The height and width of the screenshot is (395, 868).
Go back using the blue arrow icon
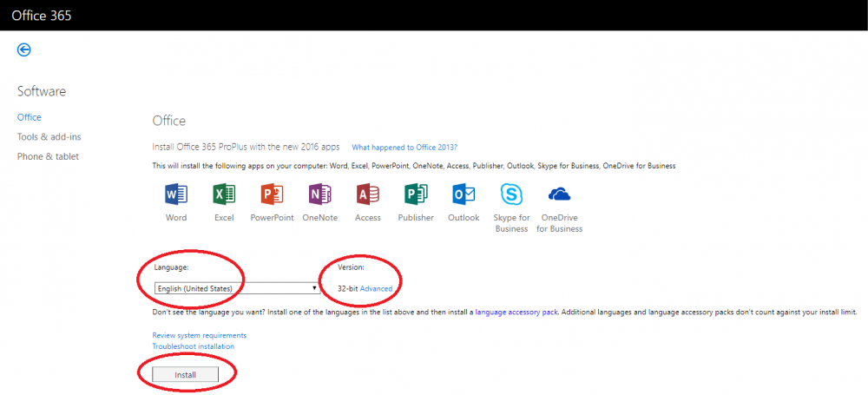pyautogui.click(x=23, y=49)
